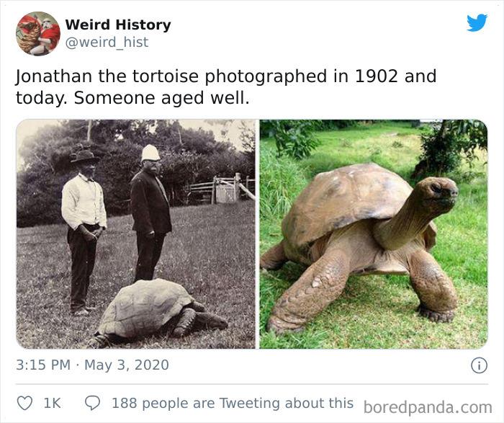Click the reply speech bubble icon
This screenshot has width=504, height=423.
point(91,404)
